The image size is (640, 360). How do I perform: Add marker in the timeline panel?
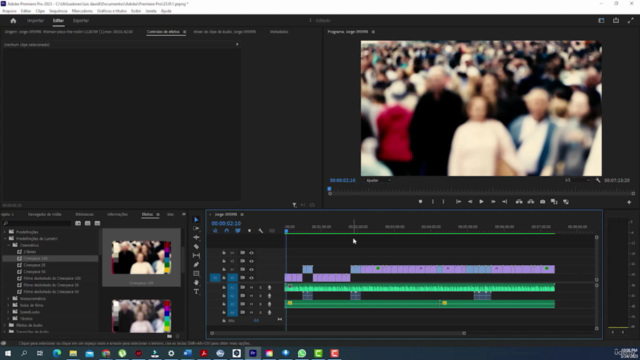point(249,231)
